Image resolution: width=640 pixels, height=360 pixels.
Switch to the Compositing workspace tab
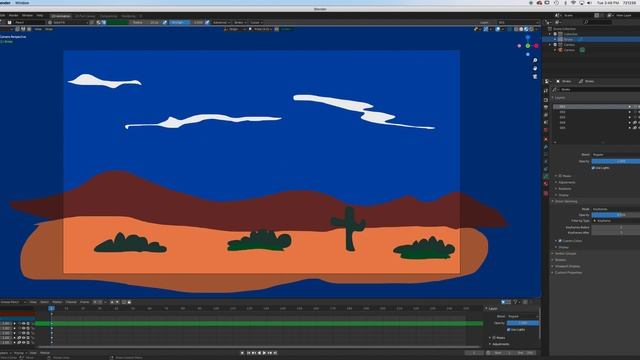[109, 16]
